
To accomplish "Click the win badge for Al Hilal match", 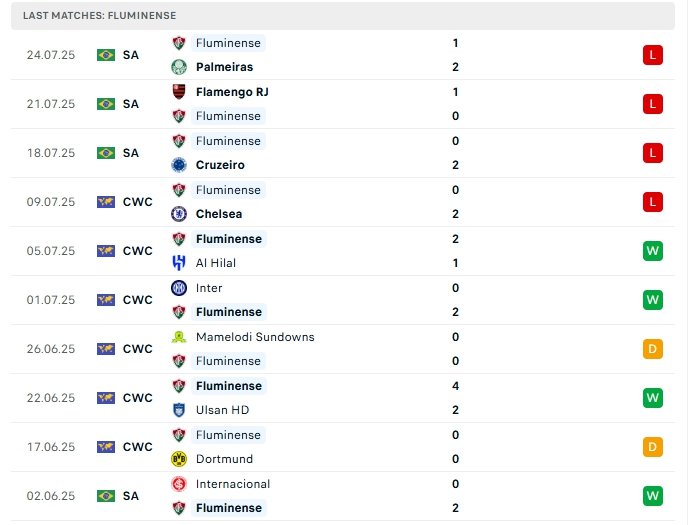I will pyautogui.click(x=653, y=251).
